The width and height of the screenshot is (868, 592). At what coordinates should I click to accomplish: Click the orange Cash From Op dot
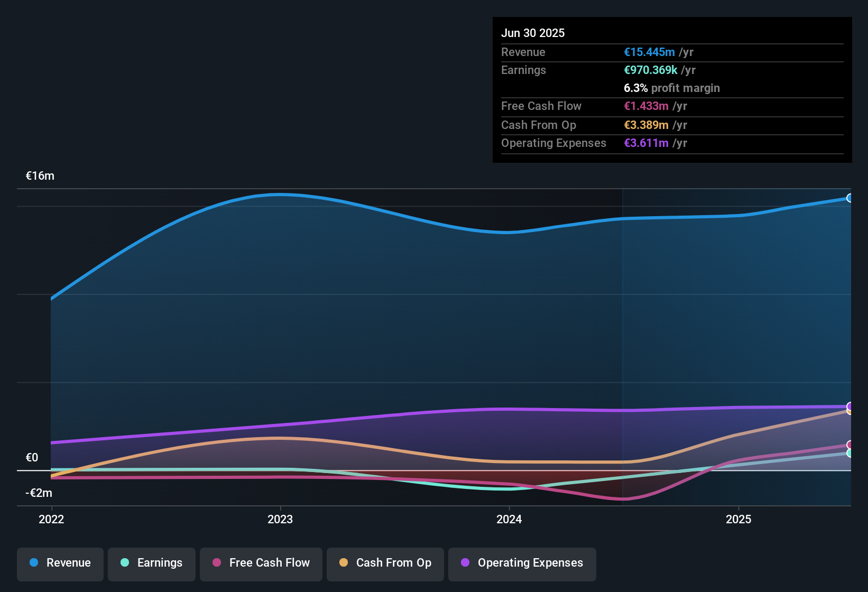343,563
